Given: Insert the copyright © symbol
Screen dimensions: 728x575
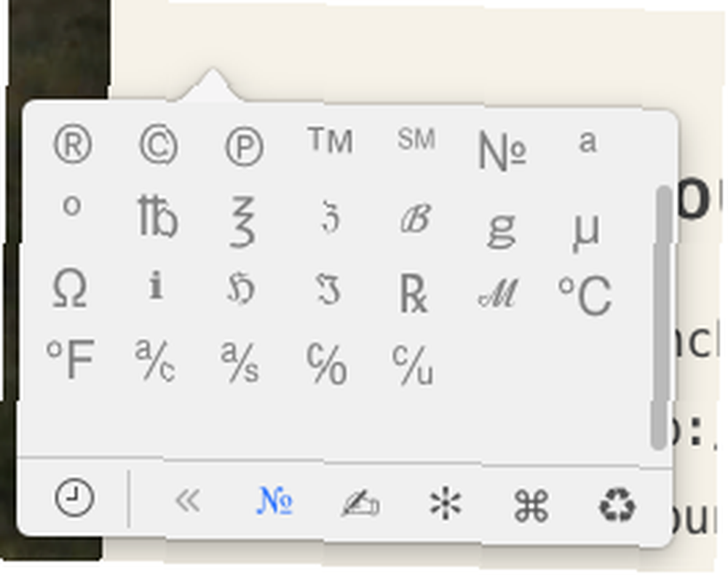Looking at the screenshot, I should tap(158, 146).
